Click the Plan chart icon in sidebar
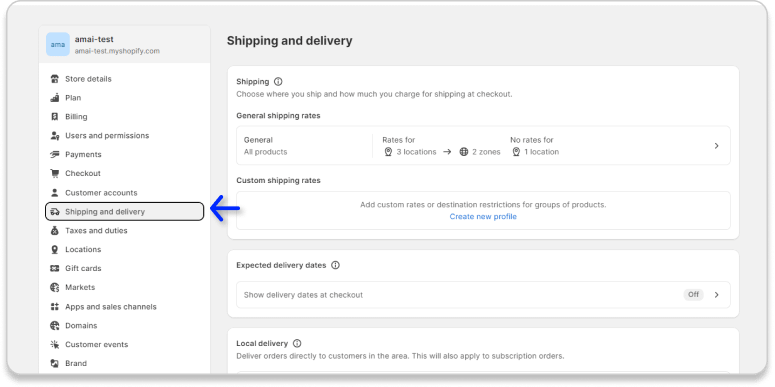Image resolution: width=775 pixels, height=387 pixels. click(x=55, y=98)
